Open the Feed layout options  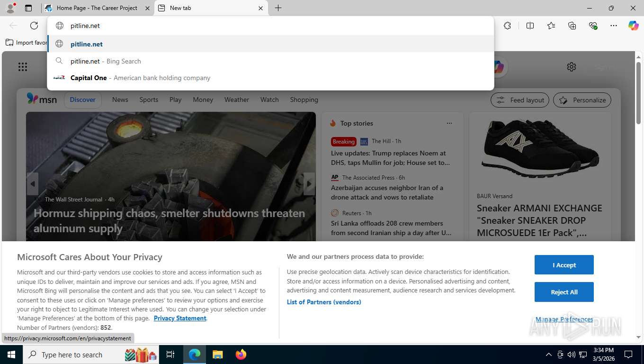[x=520, y=100]
